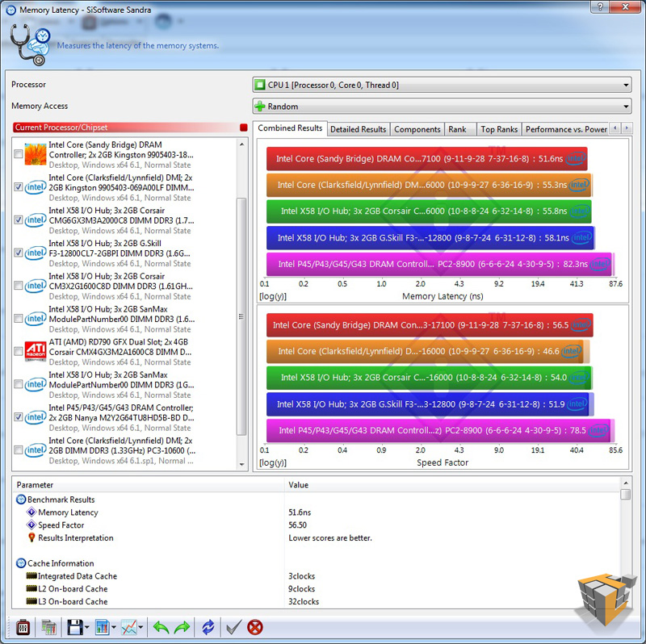Check the Sandy Bridge DRAM Controller entry checkbox
Viewport: 646px width, 644px height.
click(x=18, y=154)
